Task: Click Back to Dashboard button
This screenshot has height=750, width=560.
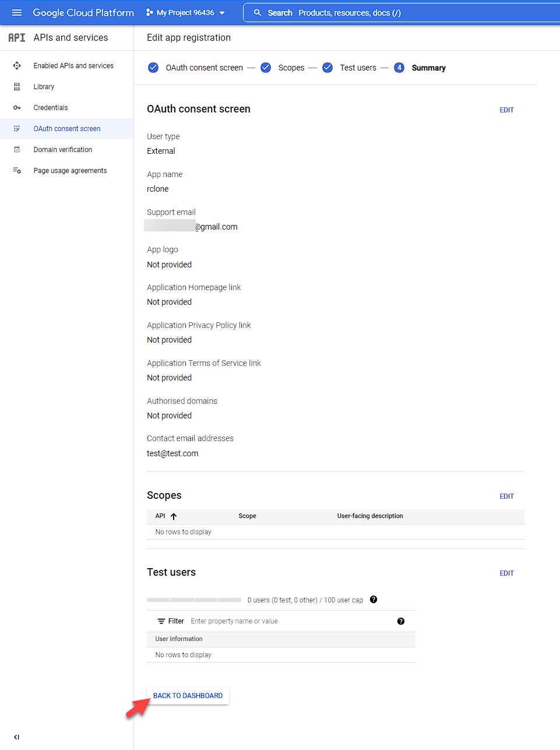Action: (x=188, y=696)
